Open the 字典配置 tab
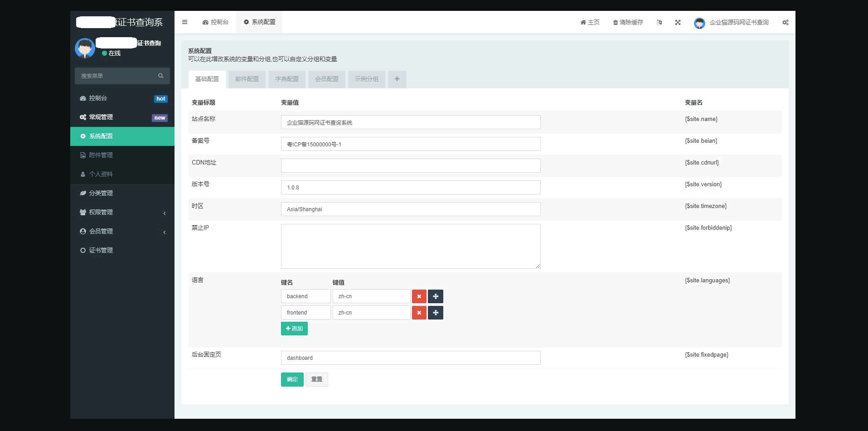Screen dimensions: 868x431 [286, 79]
